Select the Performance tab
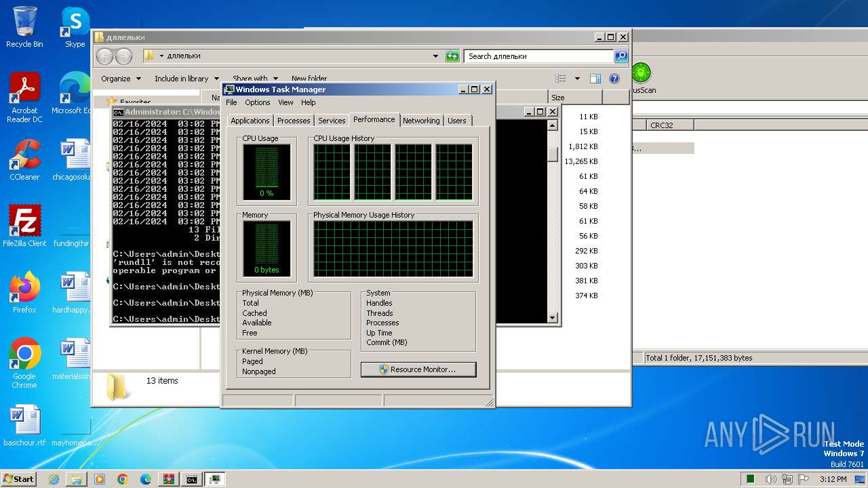Screen dimensions: 868x488 (374, 119)
